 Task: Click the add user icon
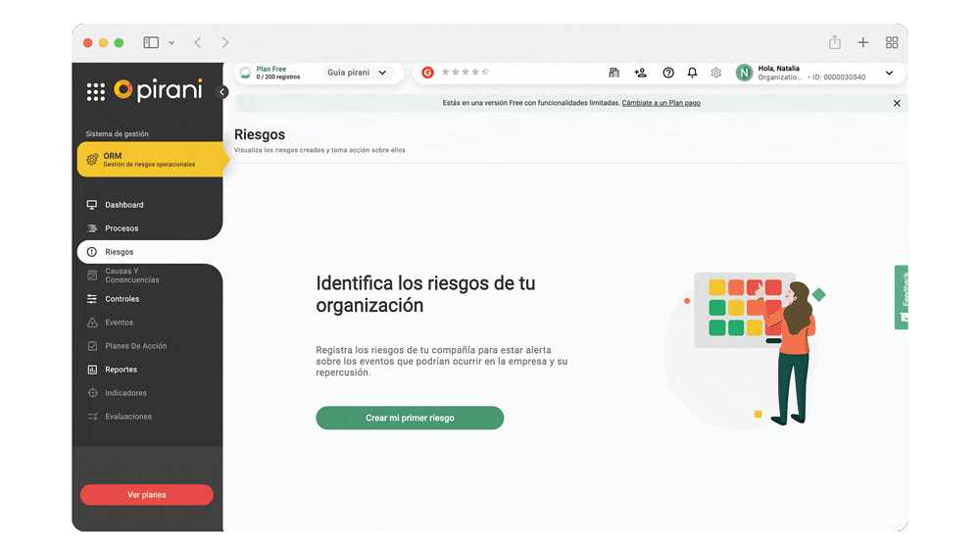pyautogui.click(x=641, y=73)
